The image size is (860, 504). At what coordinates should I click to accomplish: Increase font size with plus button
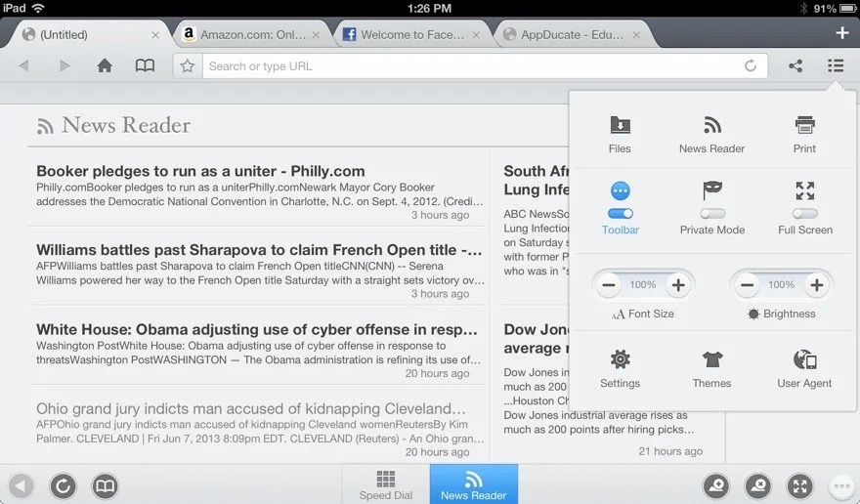678,285
